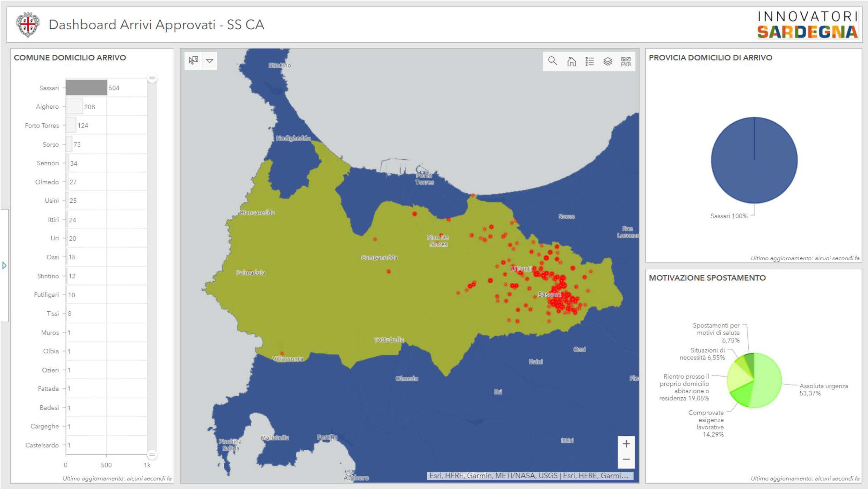Zoom in on the map
Screen dimensions: 868x489
coord(626,444)
